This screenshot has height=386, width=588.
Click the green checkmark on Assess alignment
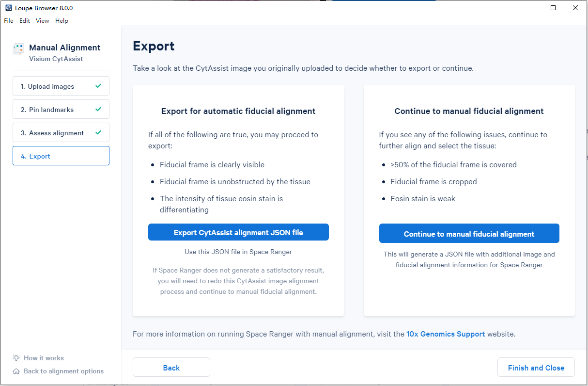tap(98, 132)
